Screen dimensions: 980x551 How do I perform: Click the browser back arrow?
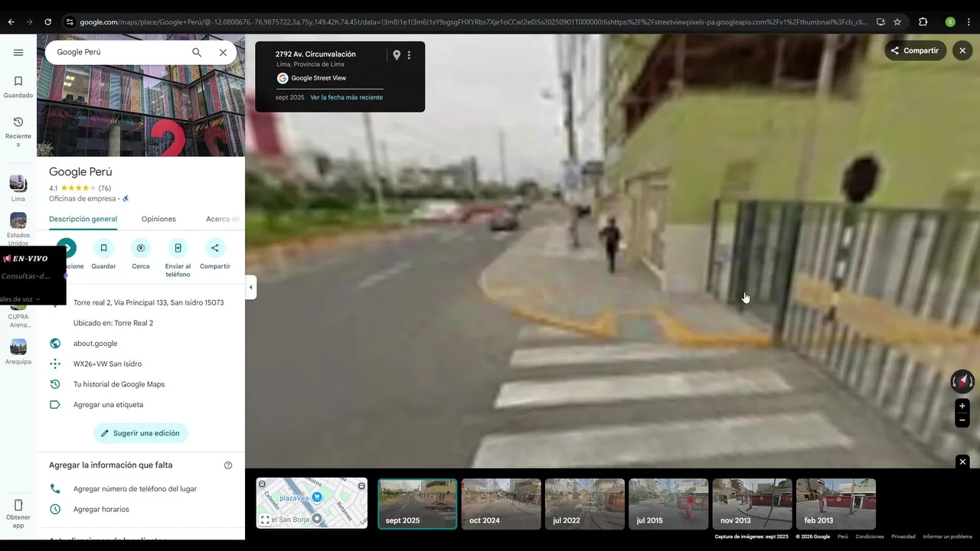pyautogui.click(x=11, y=22)
